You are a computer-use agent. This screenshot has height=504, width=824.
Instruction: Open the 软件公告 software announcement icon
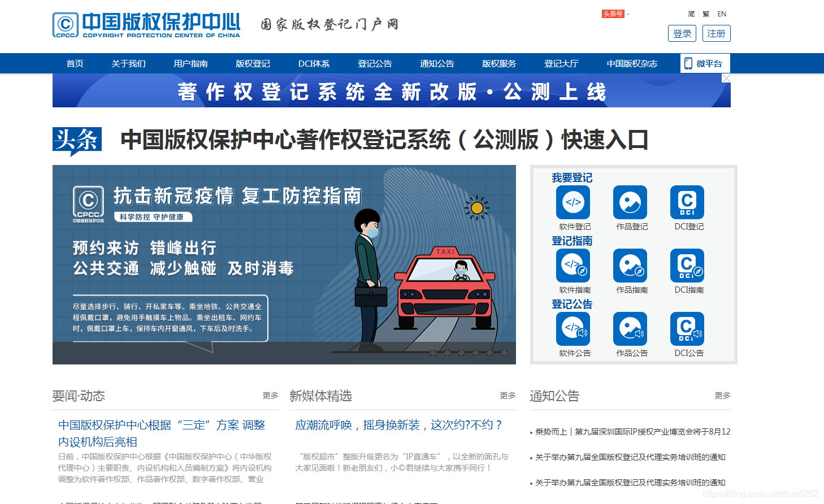(x=573, y=329)
